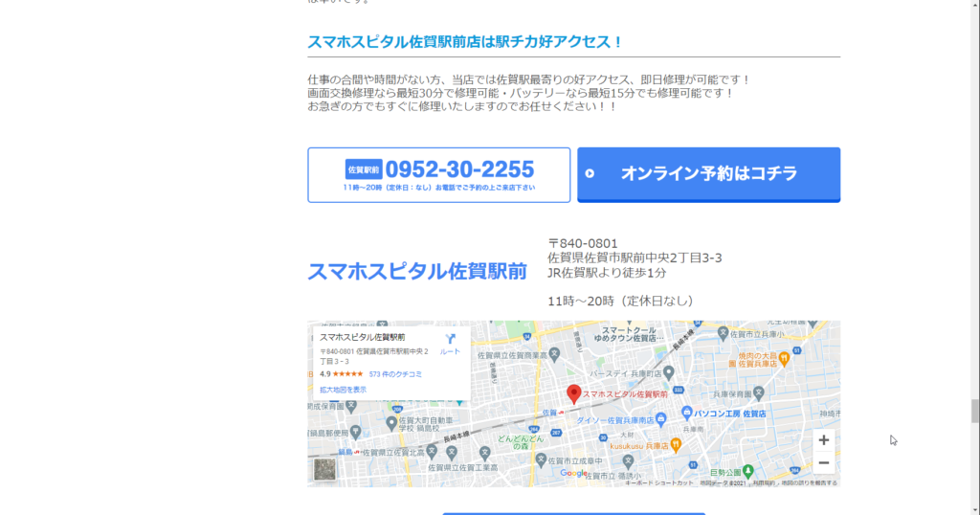The image size is (980, 515).
Task: Click the スマホスピタル佐賀駅前 title in map card
Action: [x=362, y=337]
